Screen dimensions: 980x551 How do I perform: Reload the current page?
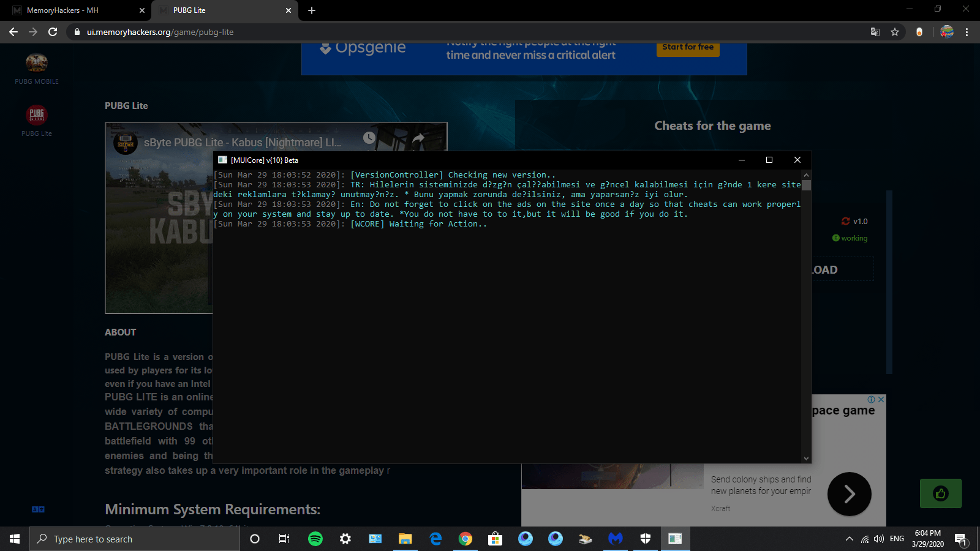(x=53, y=32)
